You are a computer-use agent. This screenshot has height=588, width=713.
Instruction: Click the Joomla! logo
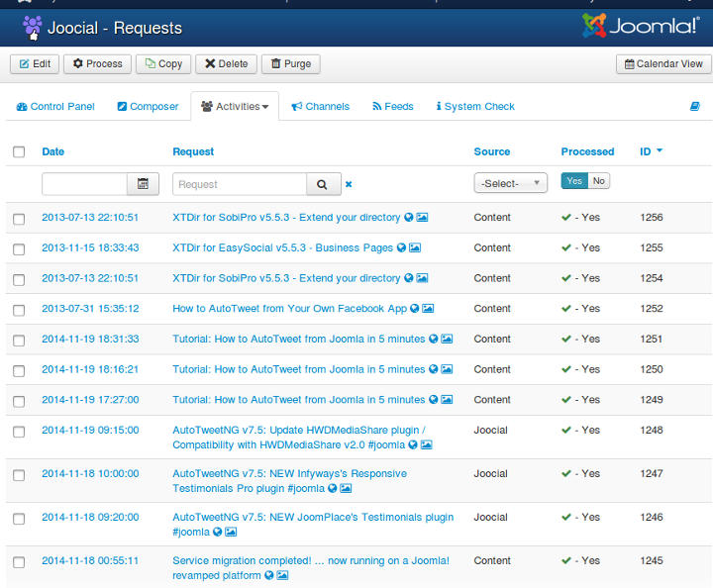pos(641,26)
